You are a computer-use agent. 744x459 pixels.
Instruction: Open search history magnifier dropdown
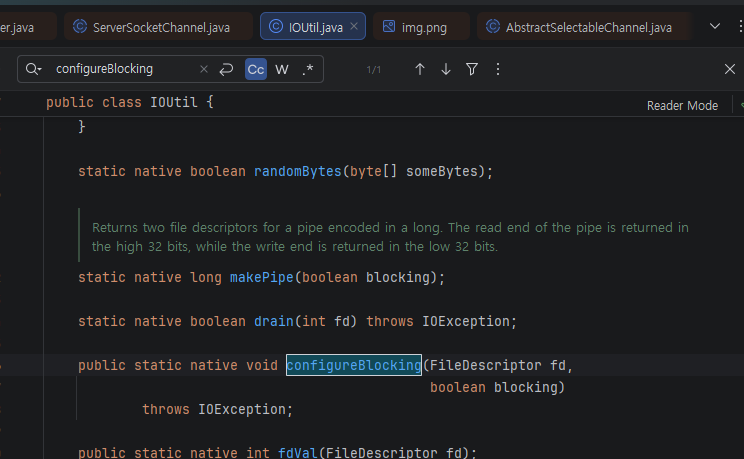[33, 69]
